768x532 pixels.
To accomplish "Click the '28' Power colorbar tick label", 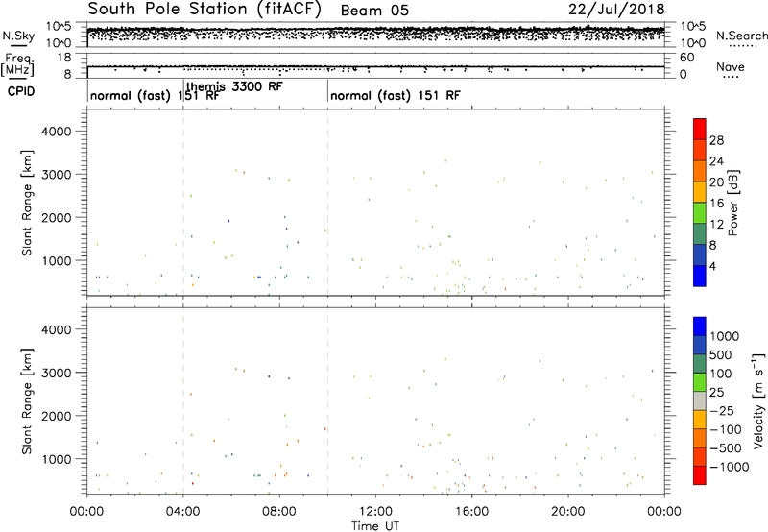I will tap(716, 140).
